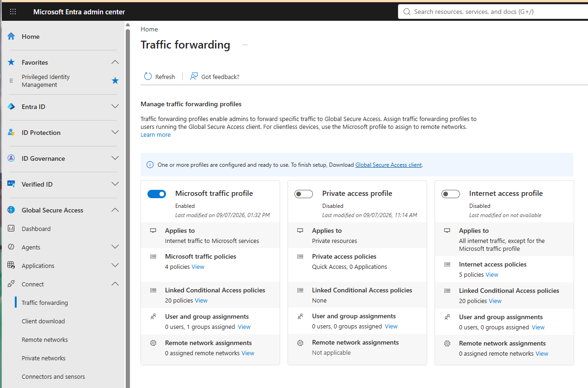Viewport: 588px width, 388px height.
Task: Click the gear icon in Internet access Remote network assignments
Action: point(447,343)
